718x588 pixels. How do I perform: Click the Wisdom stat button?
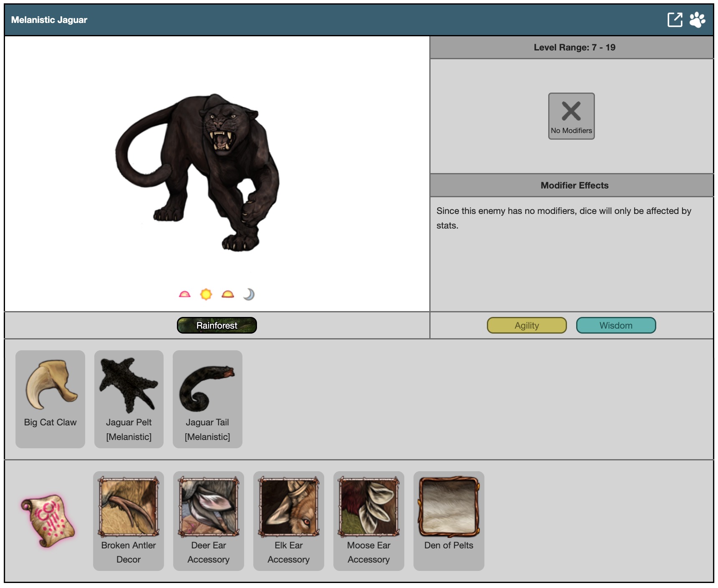click(x=616, y=325)
